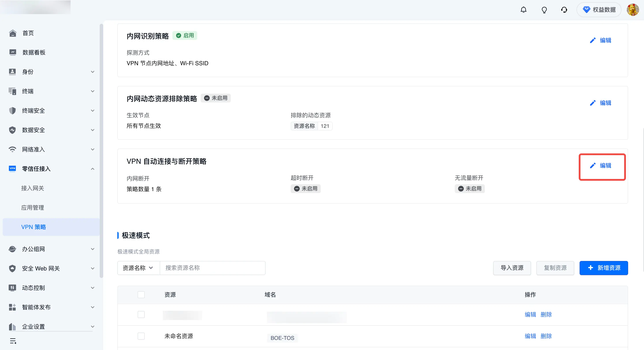Expand the 办公组网 menu chevron
Image resolution: width=644 pixels, height=350 pixels.
92,249
